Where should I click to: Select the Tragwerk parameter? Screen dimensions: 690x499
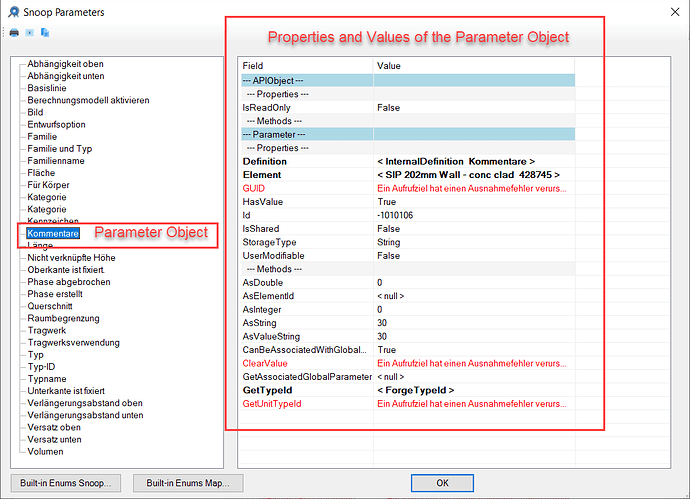[47, 330]
